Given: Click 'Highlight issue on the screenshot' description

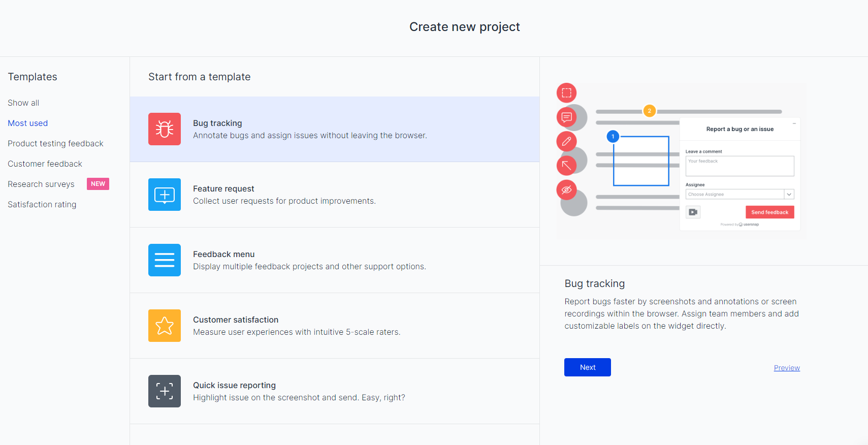Looking at the screenshot, I should click(299, 398).
